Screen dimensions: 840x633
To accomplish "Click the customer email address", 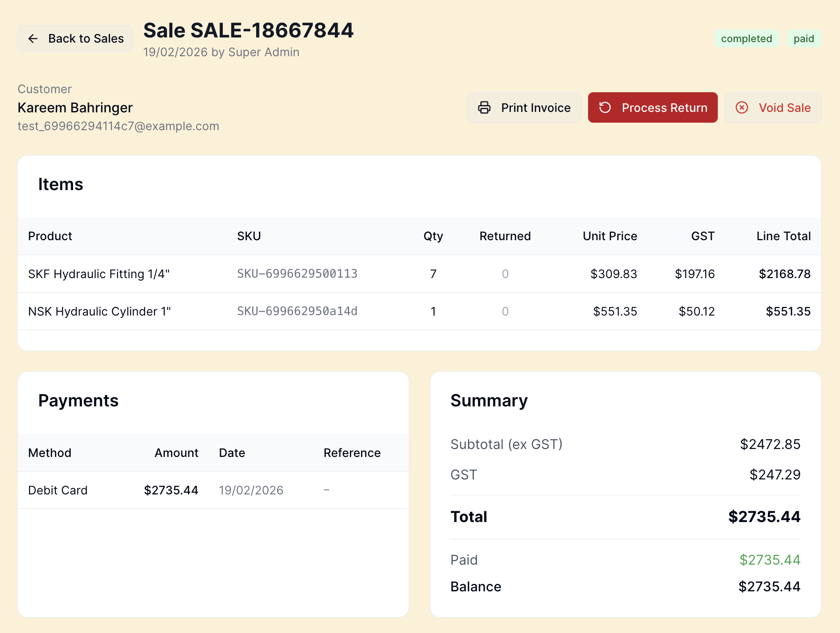I will pyautogui.click(x=118, y=126).
